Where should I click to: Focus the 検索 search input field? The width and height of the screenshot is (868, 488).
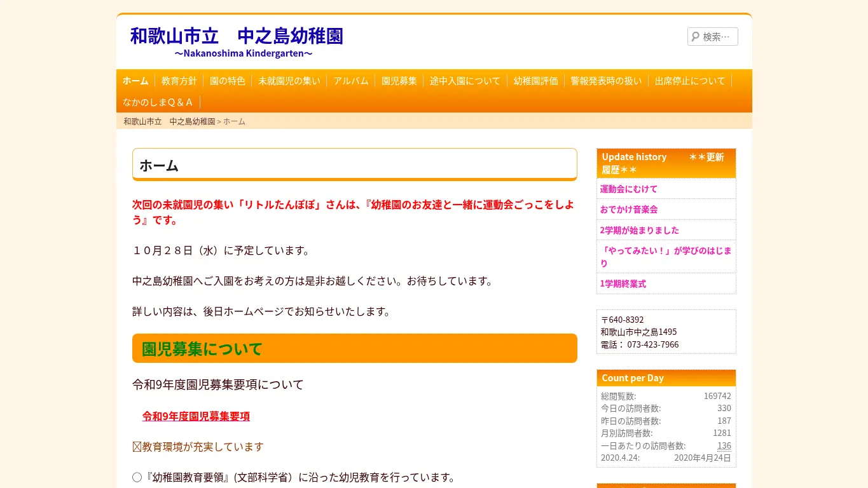point(713,37)
